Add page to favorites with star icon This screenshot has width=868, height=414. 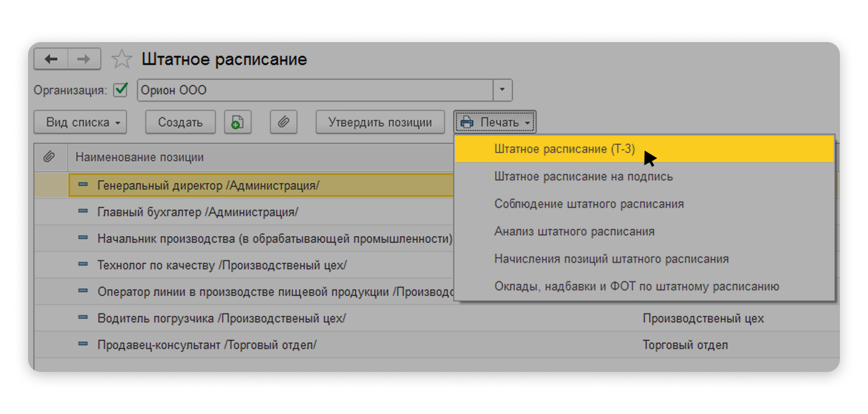121,59
